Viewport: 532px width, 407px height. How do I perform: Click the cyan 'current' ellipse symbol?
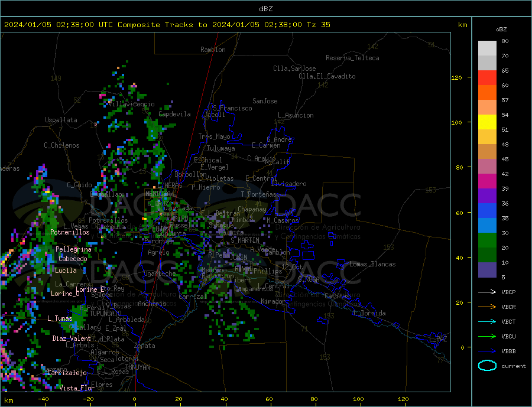pos(487,366)
